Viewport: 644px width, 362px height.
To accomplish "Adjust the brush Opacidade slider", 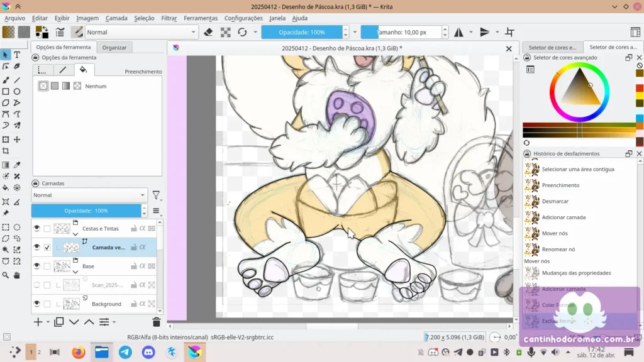I will pos(302,32).
